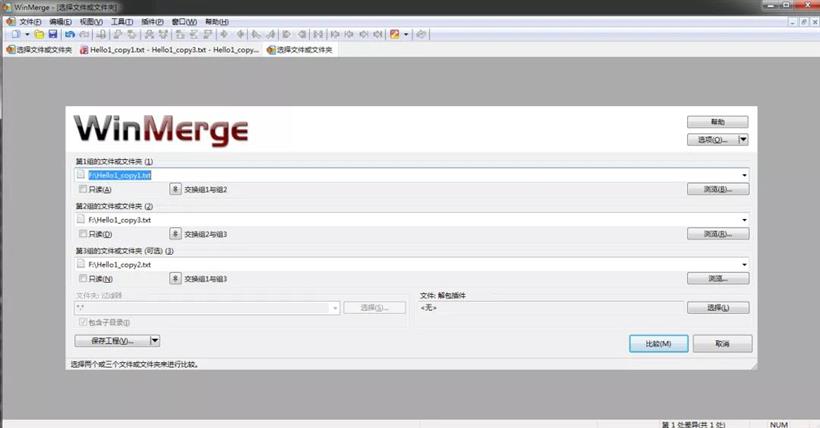Switch to last 选择文件或文件夹 tab

pyautogui.click(x=300, y=50)
